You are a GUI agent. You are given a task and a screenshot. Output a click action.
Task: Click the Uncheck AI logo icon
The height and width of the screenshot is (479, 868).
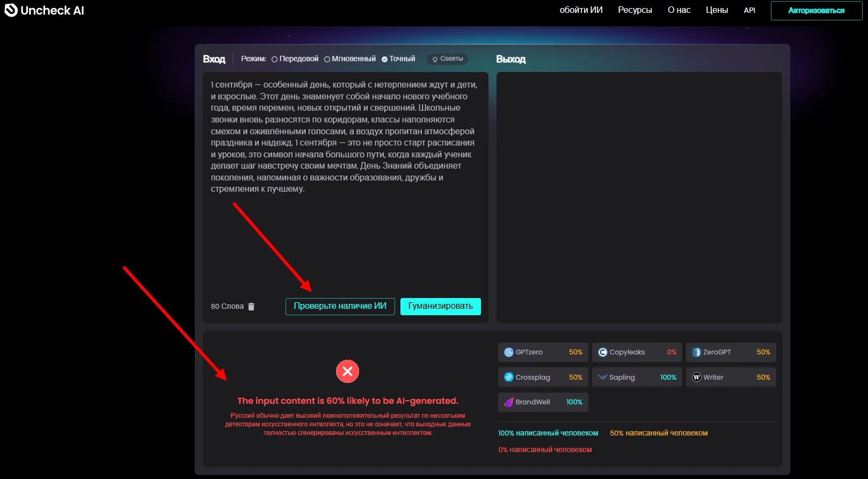click(11, 10)
